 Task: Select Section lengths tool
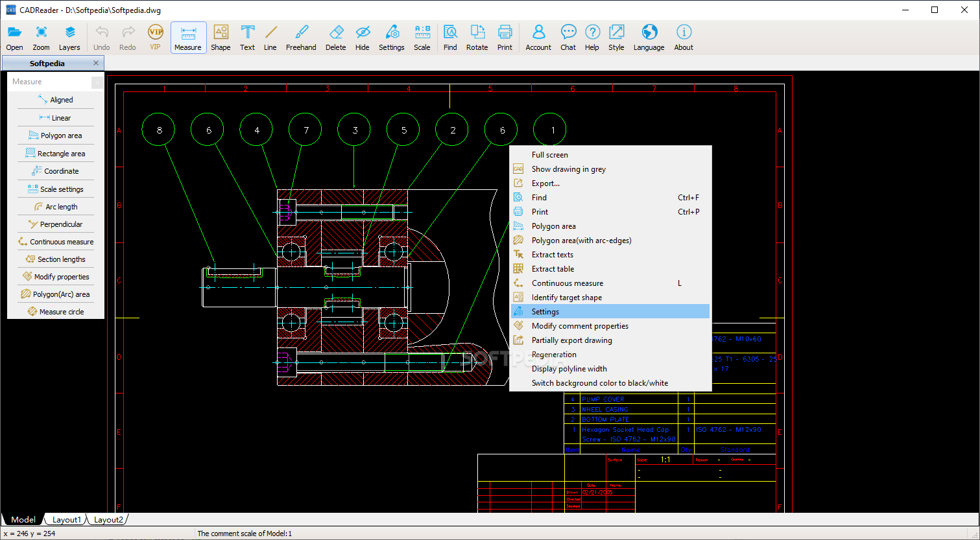(x=56, y=259)
